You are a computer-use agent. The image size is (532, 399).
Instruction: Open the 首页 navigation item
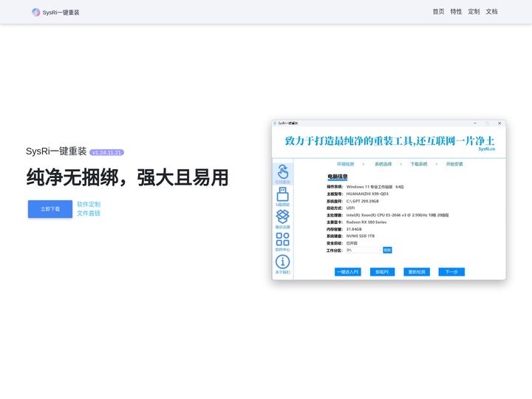click(438, 12)
